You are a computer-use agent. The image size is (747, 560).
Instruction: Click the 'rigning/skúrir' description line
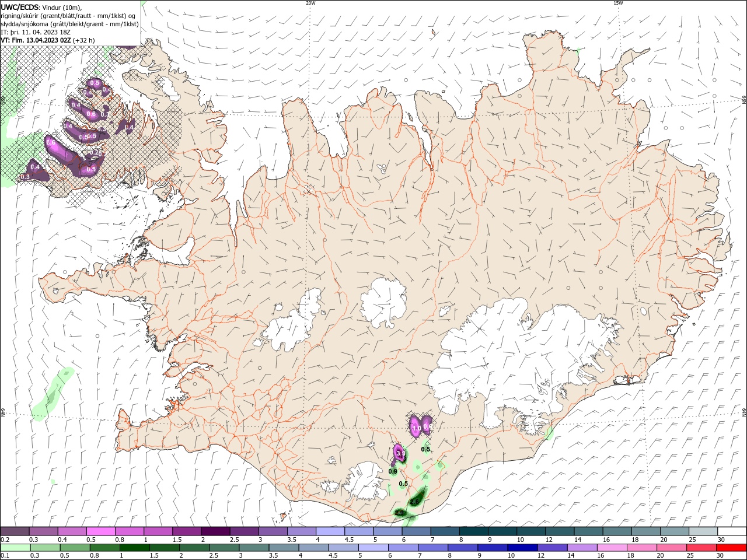coord(68,16)
